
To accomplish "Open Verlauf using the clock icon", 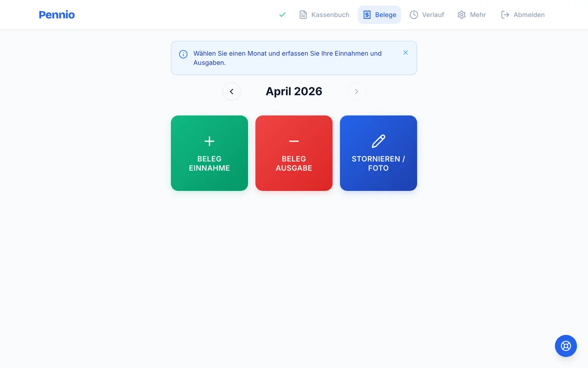I will click(x=414, y=15).
